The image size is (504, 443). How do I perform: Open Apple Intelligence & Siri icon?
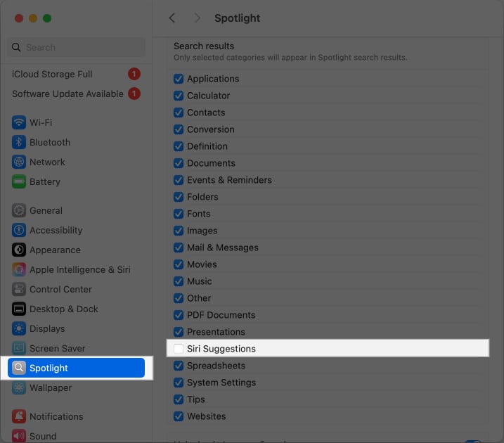(19, 269)
